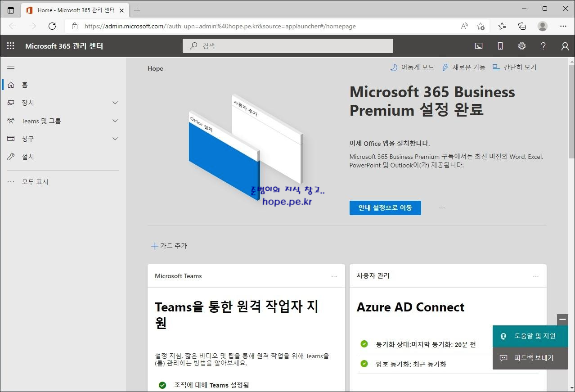Click the 장치 devices icon

click(x=11, y=103)
